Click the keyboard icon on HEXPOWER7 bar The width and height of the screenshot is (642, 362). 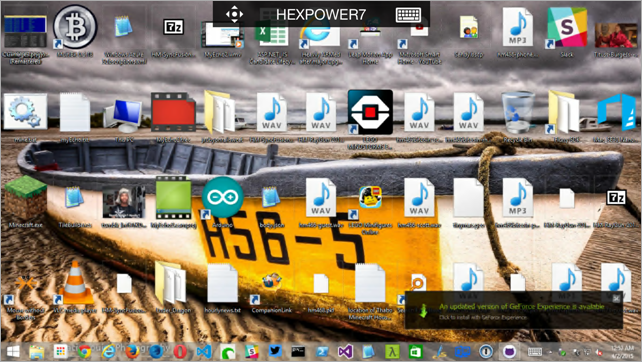[x=408, y=15]
